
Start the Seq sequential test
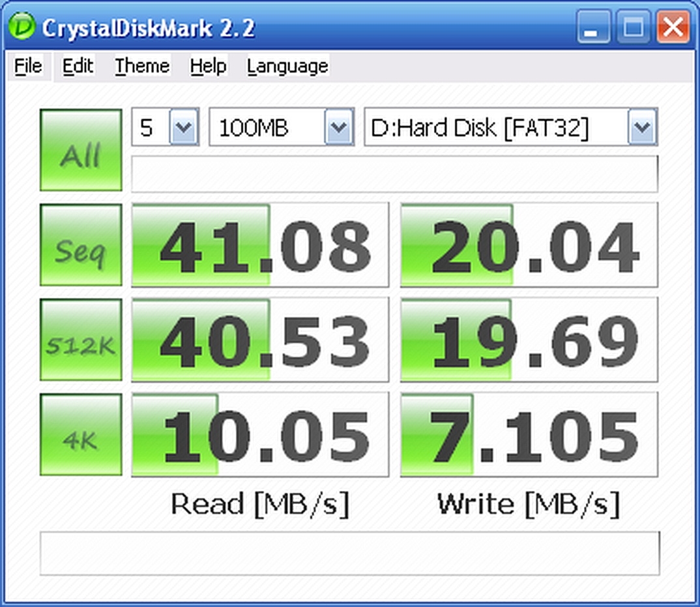point(81,244)
